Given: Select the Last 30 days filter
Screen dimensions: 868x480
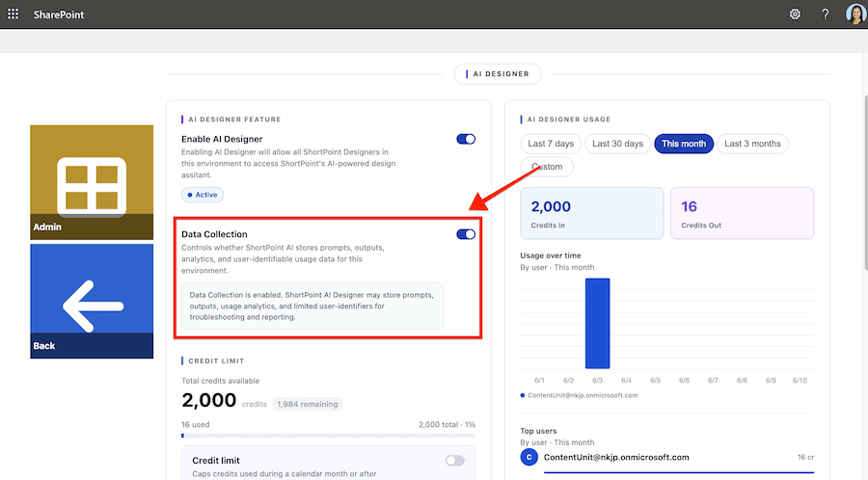Looking at the screenshot, I should pos(618,144).
